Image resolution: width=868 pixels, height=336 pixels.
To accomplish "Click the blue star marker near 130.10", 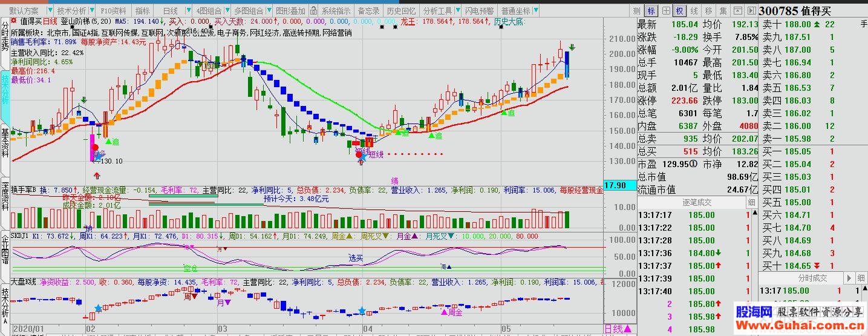I will [x=99, y=156].
